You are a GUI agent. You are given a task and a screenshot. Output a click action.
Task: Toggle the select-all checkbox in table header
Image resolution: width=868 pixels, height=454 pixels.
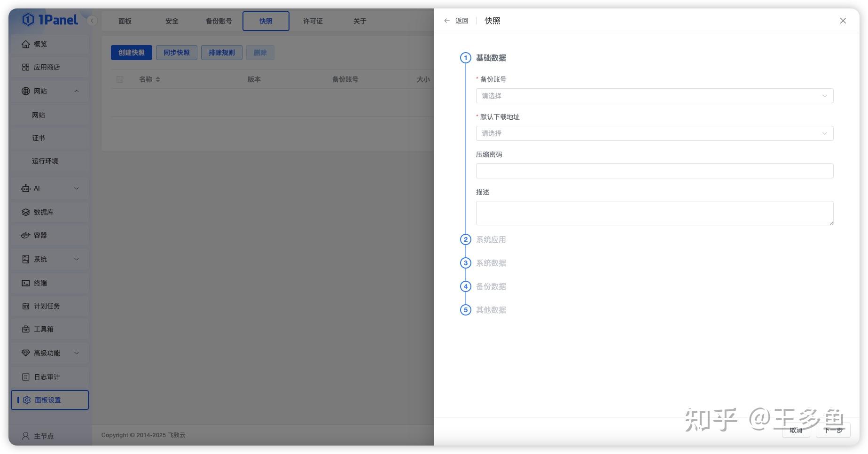coord(120,79)
